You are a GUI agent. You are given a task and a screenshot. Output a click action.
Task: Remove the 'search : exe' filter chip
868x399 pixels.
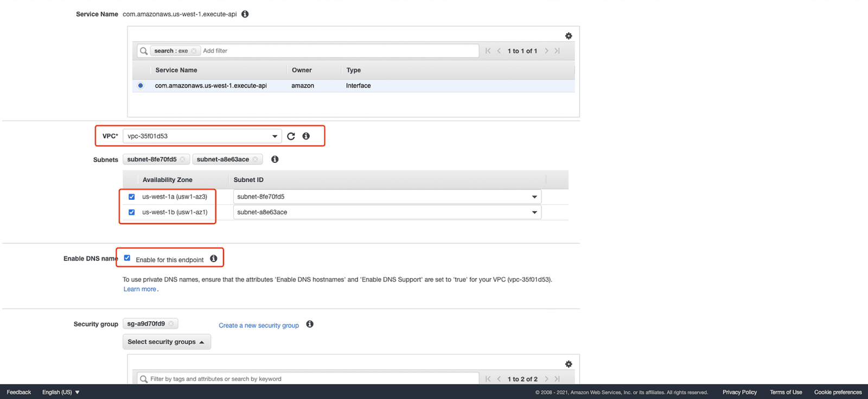(x=194, y=51)
